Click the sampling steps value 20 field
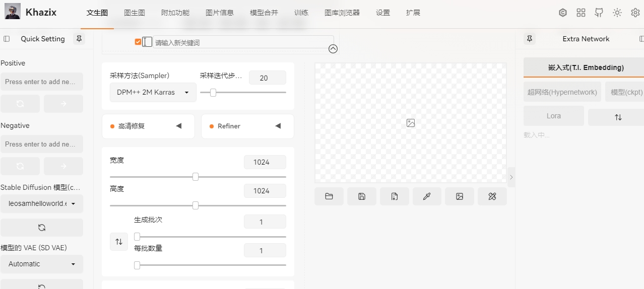 (x=267, y=78)
